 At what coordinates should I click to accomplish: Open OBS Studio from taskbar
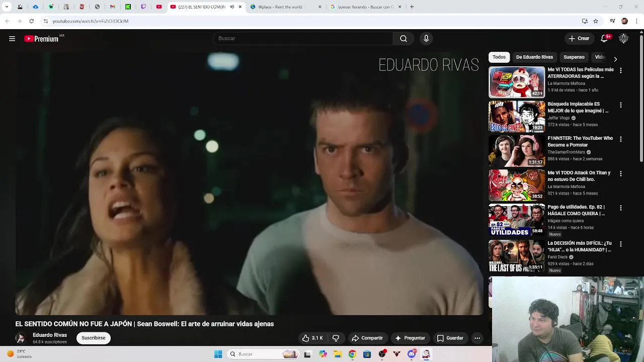(382, 354)
